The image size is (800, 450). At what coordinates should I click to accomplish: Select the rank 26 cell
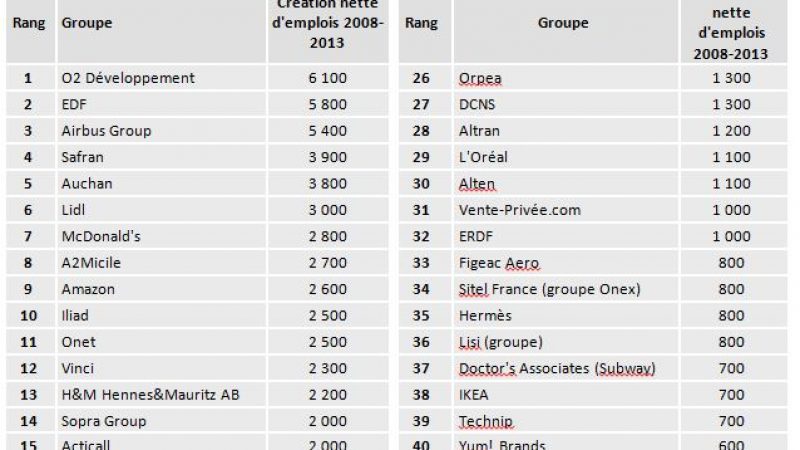(x=422, y=78)
